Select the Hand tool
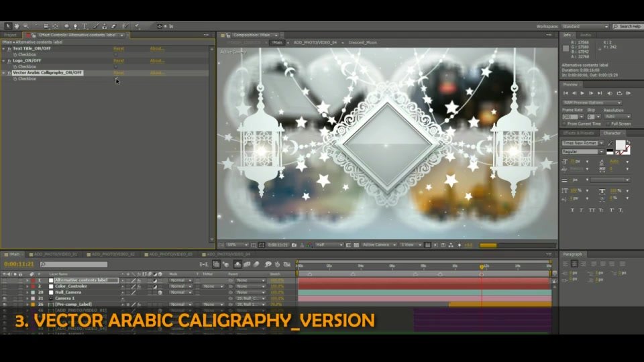This screenshot has width=644, height=362. [x=17, y=26]
